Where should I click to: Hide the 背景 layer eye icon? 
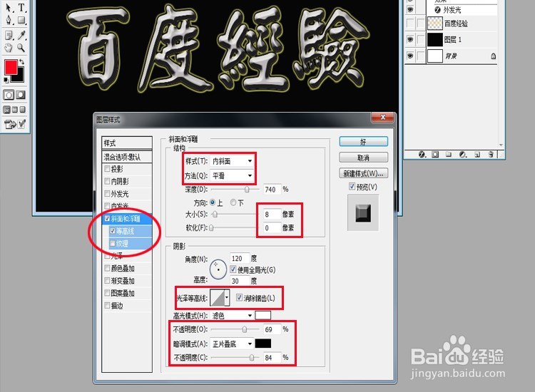410,56
